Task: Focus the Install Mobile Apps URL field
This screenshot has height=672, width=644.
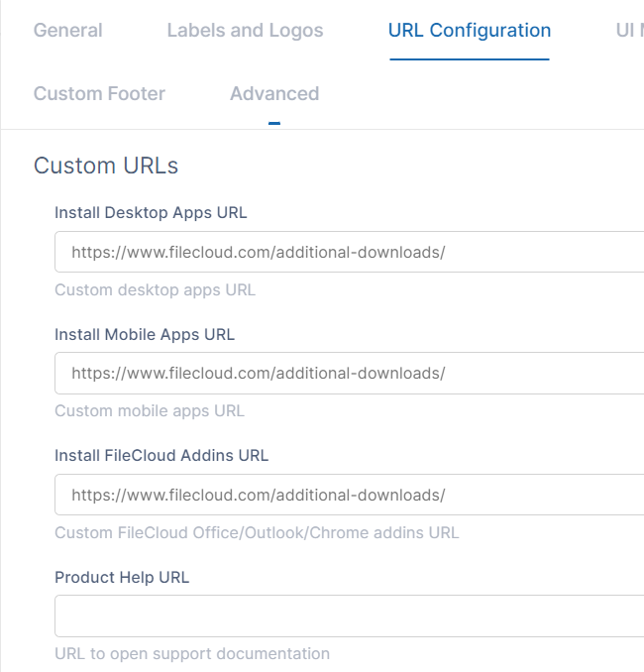Action: pyautogui.click(x=349, y=374)
